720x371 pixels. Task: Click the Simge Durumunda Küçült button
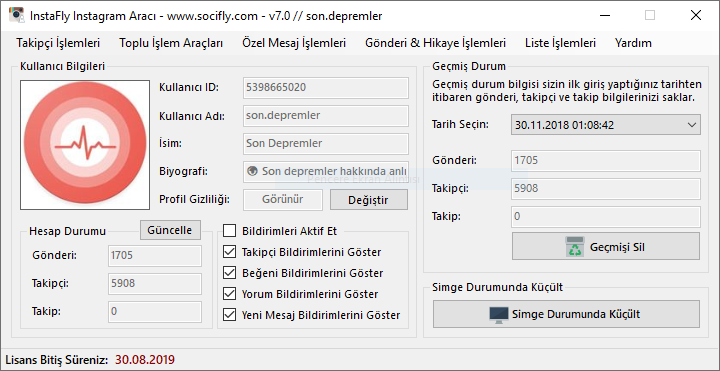coord(566,315)
